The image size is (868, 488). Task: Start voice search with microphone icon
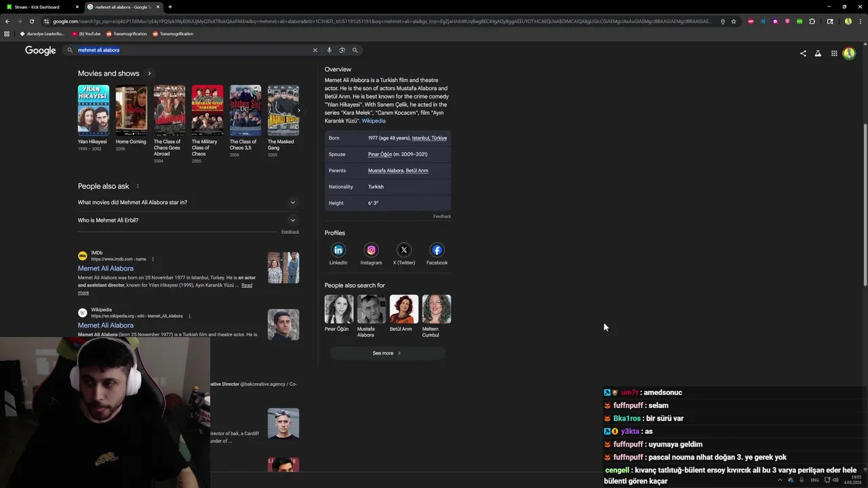[330, 50]
